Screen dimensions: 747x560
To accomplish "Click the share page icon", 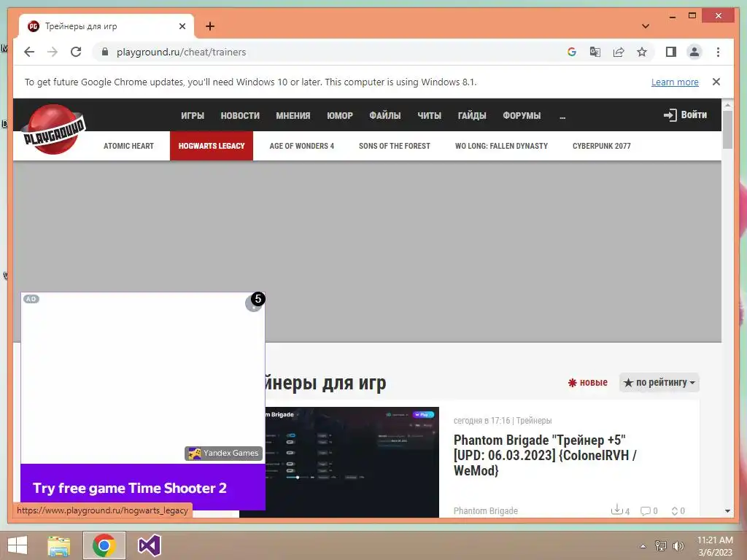I will point(619,52).
